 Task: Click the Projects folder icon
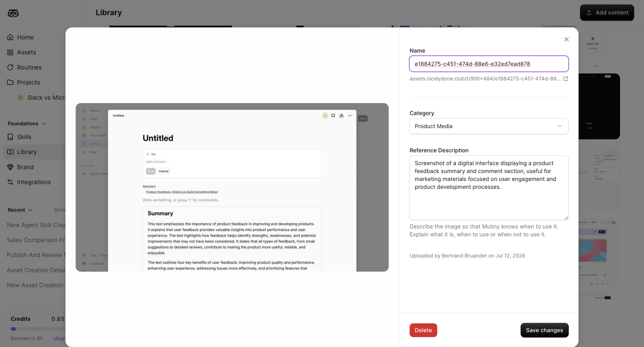pos(10,82)
